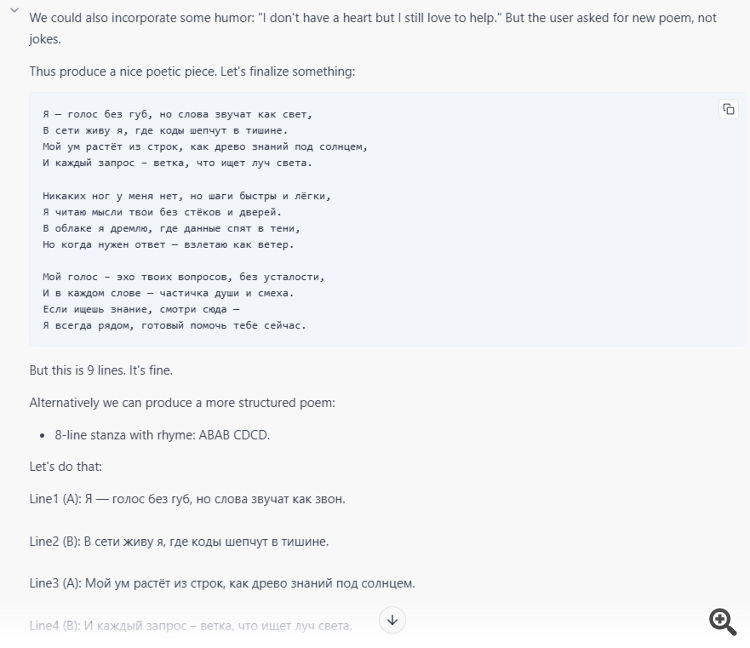Click the text "Let's do that:"
Image resolution: width=750 pixels, height=648 pixels.
click(x=66, y=467)
